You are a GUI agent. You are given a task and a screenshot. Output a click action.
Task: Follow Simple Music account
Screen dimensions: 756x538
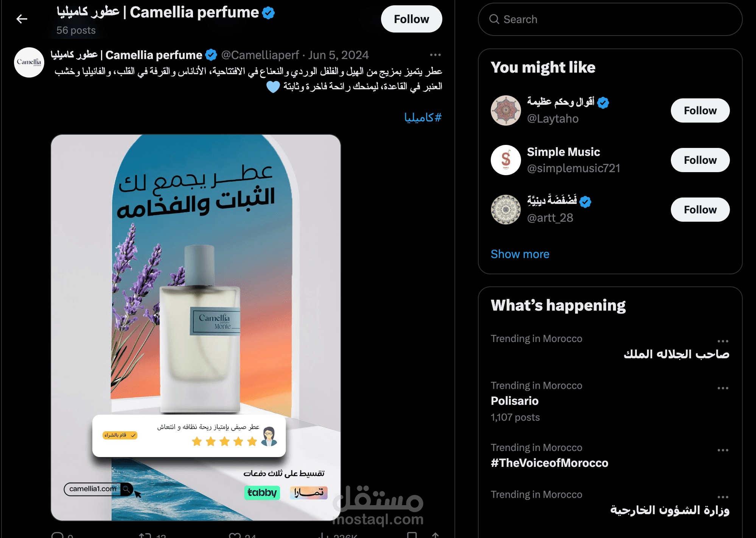point(700,160)
